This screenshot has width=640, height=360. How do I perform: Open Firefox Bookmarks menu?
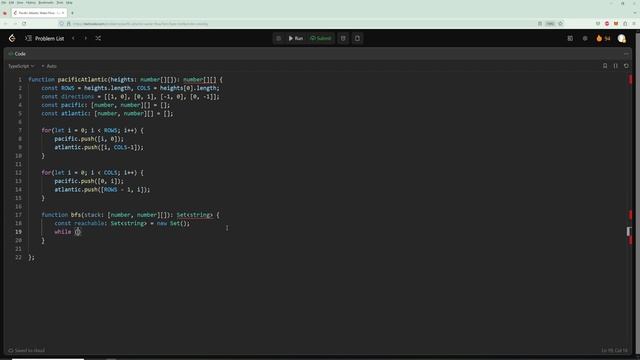46,2
